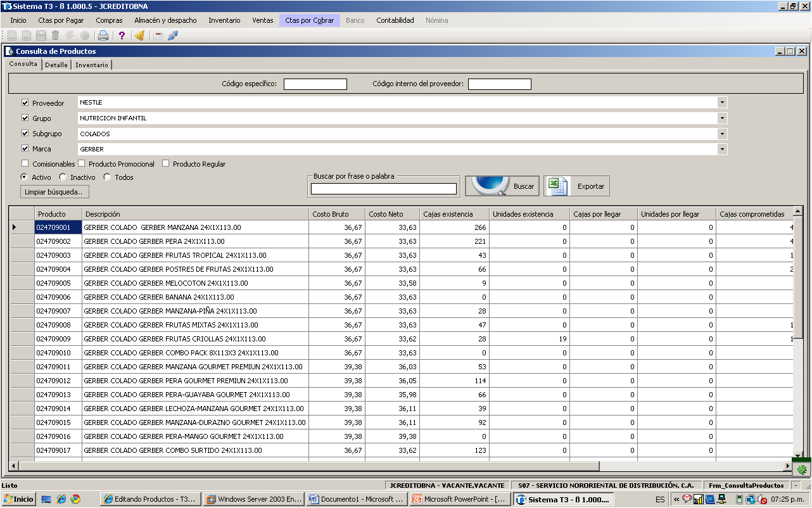Open help with the purple question mark

pyautogui.click(x=122, y=35)
